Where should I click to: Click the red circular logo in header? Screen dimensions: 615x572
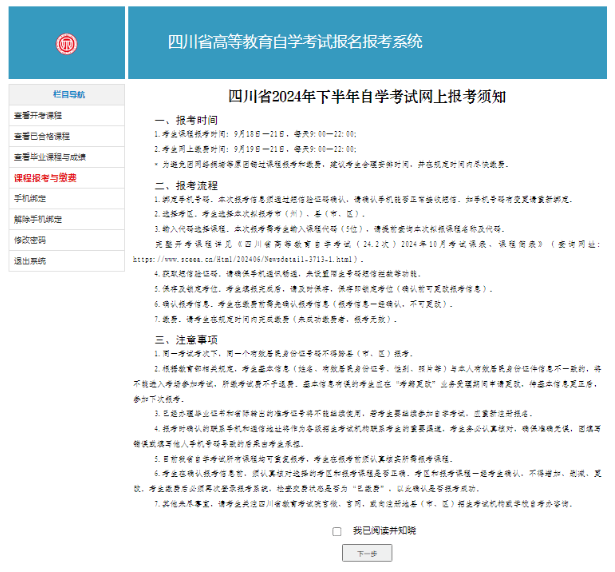65,43
